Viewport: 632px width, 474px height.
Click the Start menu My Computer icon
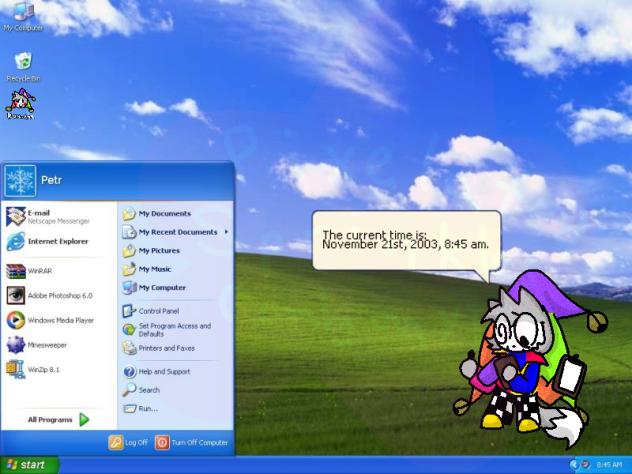coord(129,287)
